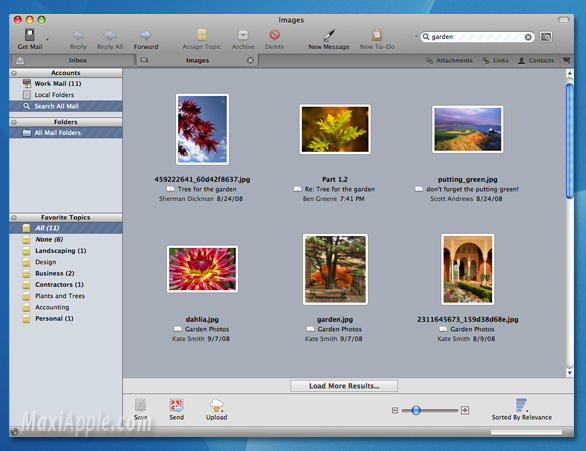Click the thumbnail size slider knob

click(x=416, y=410)
